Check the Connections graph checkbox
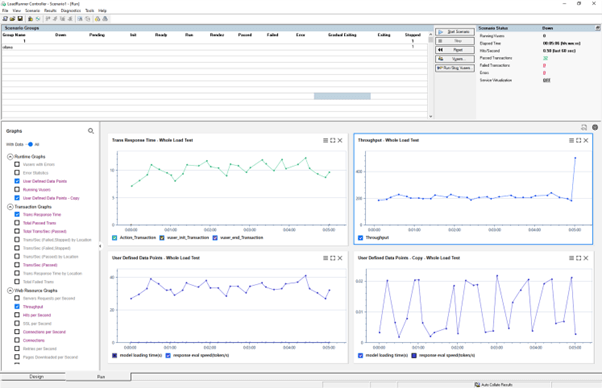The height and width of the screenshot is (388, 602). 17,340
